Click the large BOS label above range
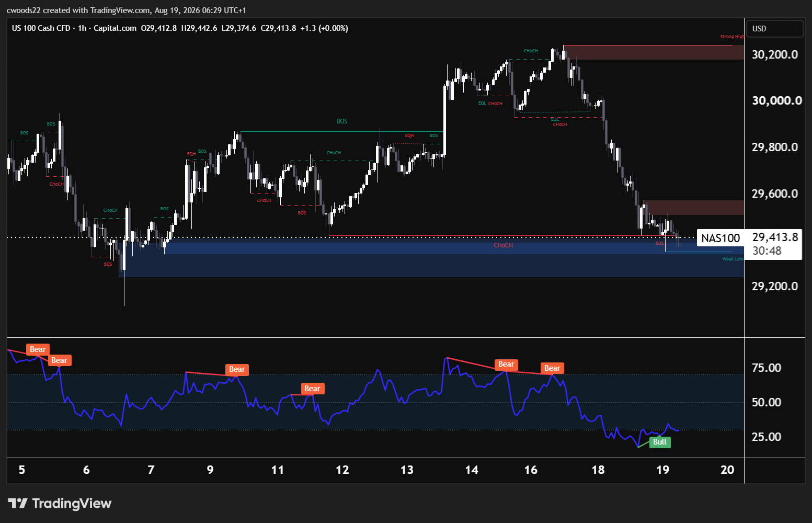812x523 pixels. [x=342, y=121]
